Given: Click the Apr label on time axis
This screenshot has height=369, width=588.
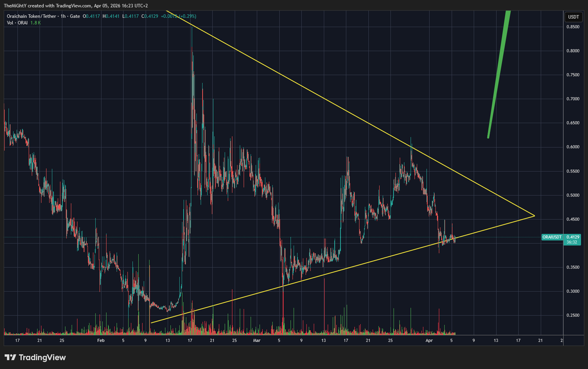Looking at the screenshot, I should pyautogui.click(x=429, y=340).
